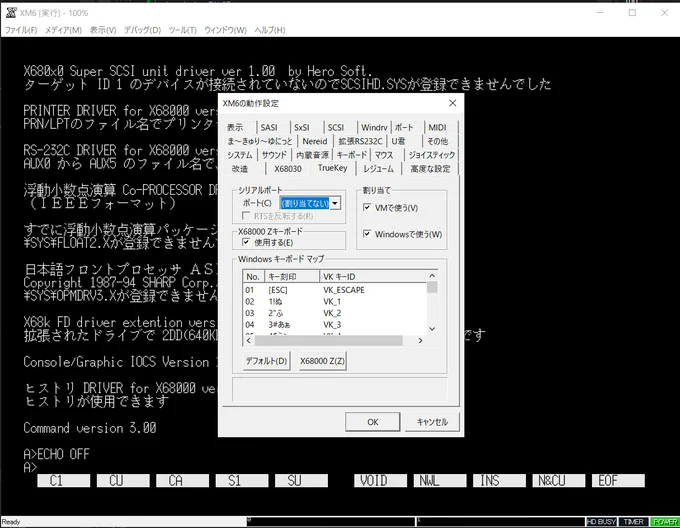
Task: Select the TrueKey tab
Action: pyautogui.click(x=333, y=168)
